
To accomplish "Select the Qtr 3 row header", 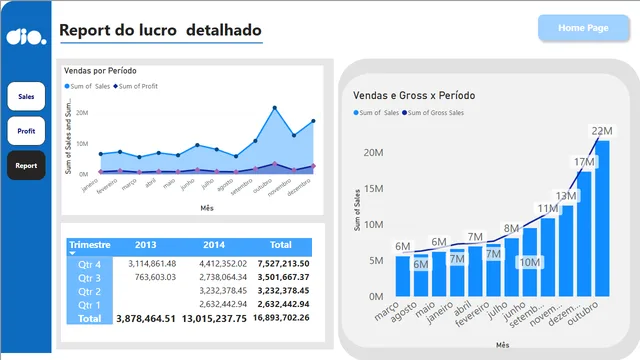I will (89, 278).
